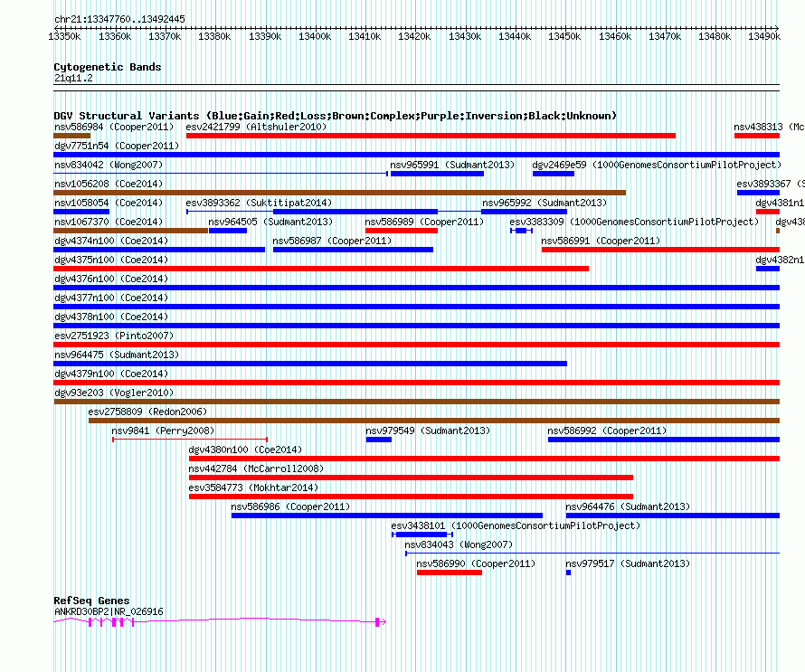Click the nsv438313 variant label

coord(769,127)
